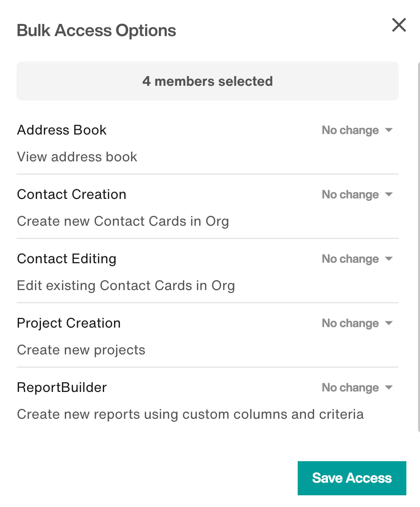Screen dimensions: 420x507
Task: Open the Project Creation access dropdown
Action: [357, 323]
